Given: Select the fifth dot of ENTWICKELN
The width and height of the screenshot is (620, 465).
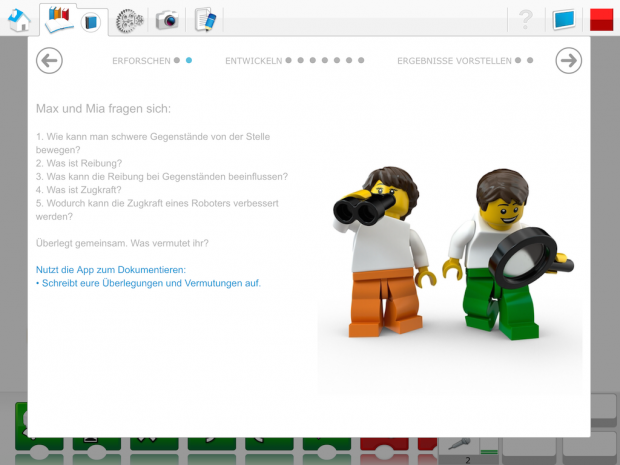Looking at the screenshot, I should pyautogui.click(x=337, y=60).
